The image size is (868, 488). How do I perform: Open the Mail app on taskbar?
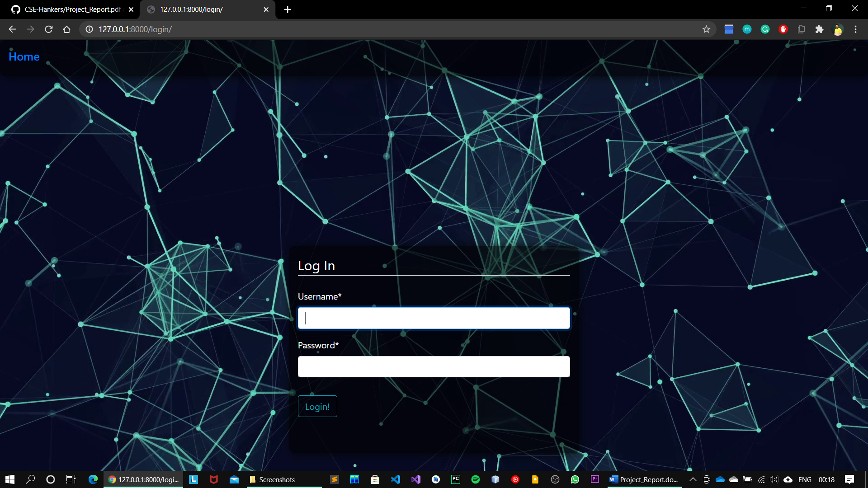(234, 479)
